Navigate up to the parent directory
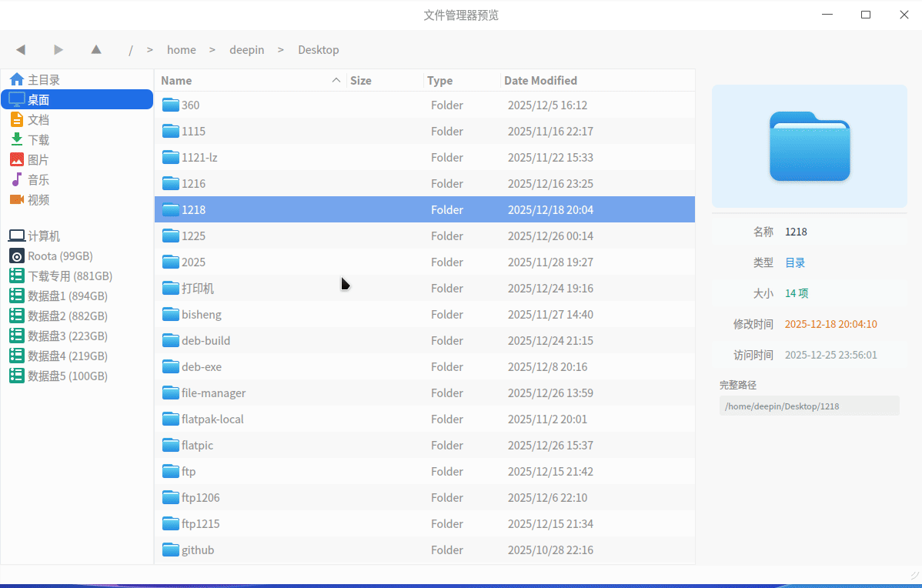This screenshot has width=922, height=588. (x=96, y=50)
